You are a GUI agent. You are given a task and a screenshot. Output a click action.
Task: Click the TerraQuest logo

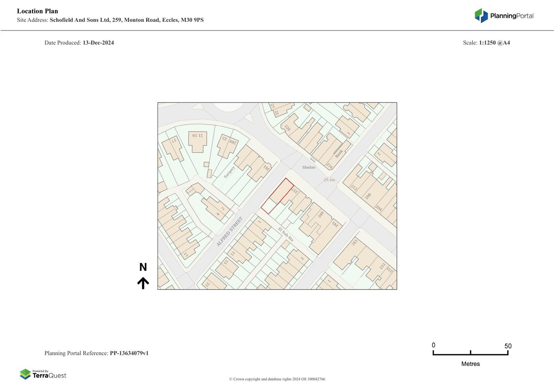(43, 374)
